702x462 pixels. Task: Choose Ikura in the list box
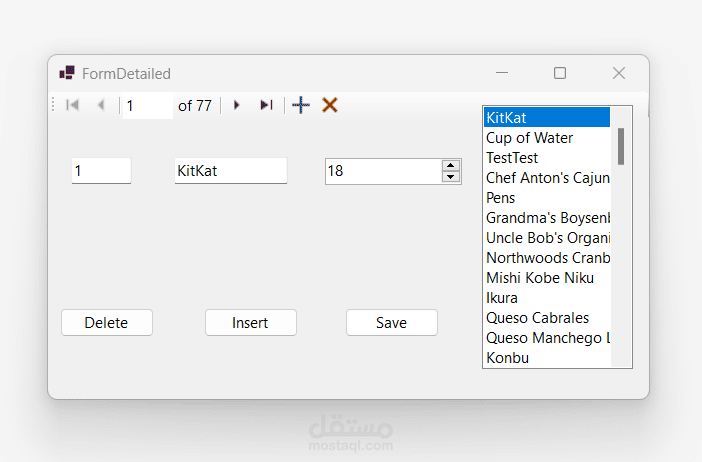click(502, 298)
